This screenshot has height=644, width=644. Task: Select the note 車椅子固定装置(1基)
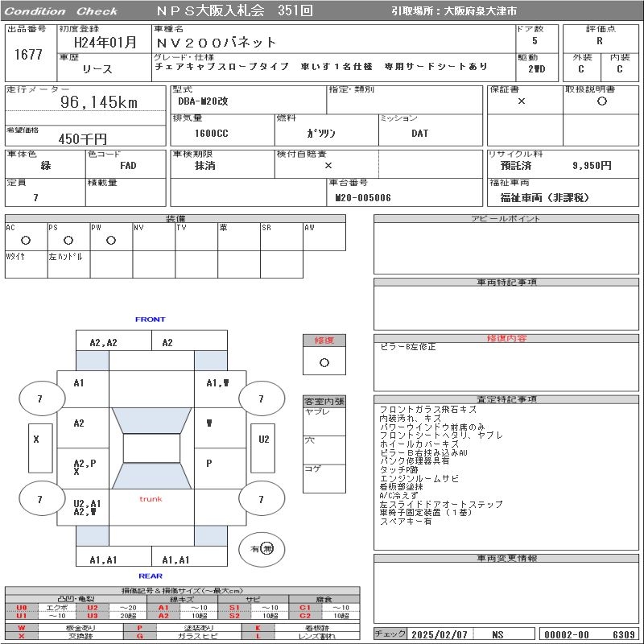pos(426,513)
